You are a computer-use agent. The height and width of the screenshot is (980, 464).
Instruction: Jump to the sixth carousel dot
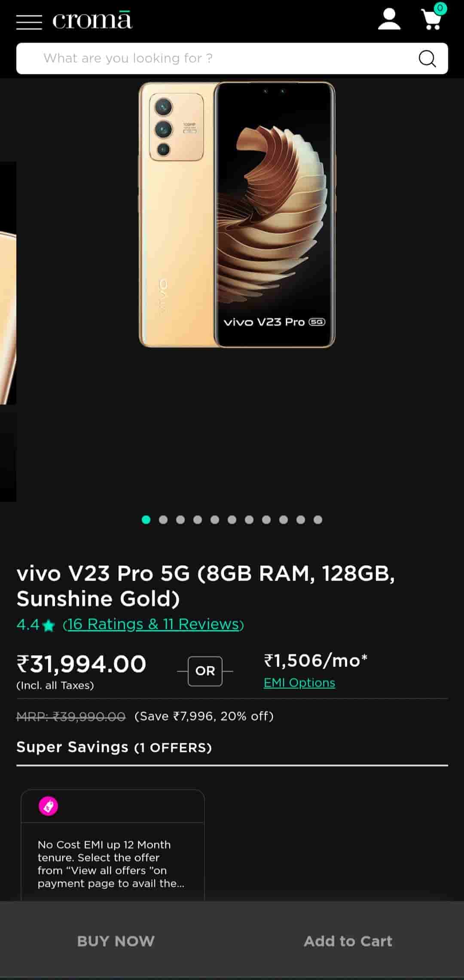click(x=232, y=520)
